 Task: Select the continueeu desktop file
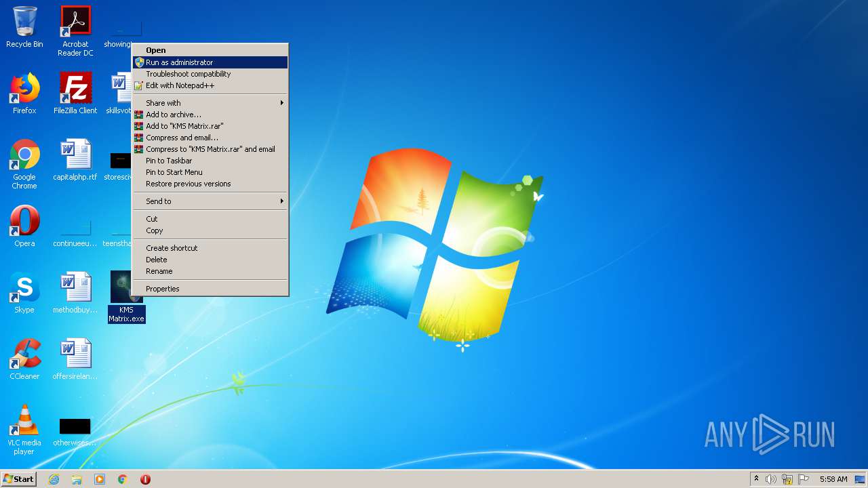(x=75, y=235)
